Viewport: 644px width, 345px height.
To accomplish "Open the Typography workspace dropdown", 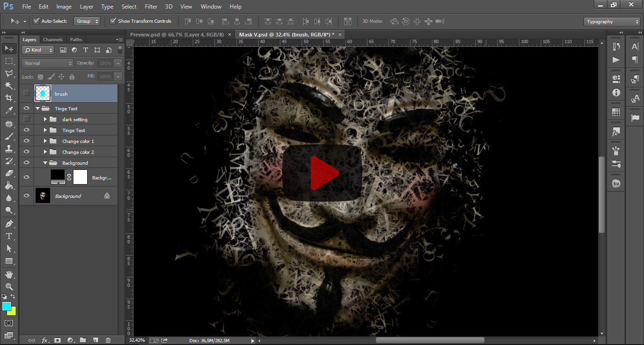I will 612,22.
